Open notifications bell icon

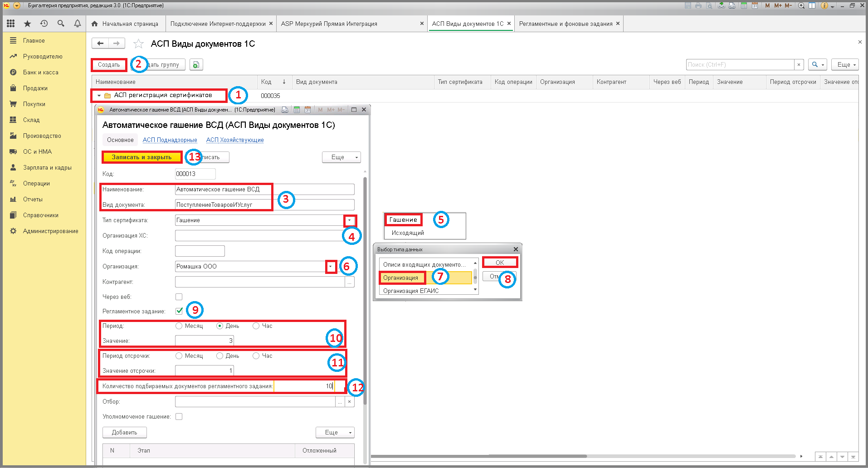[x=78, y=24]
